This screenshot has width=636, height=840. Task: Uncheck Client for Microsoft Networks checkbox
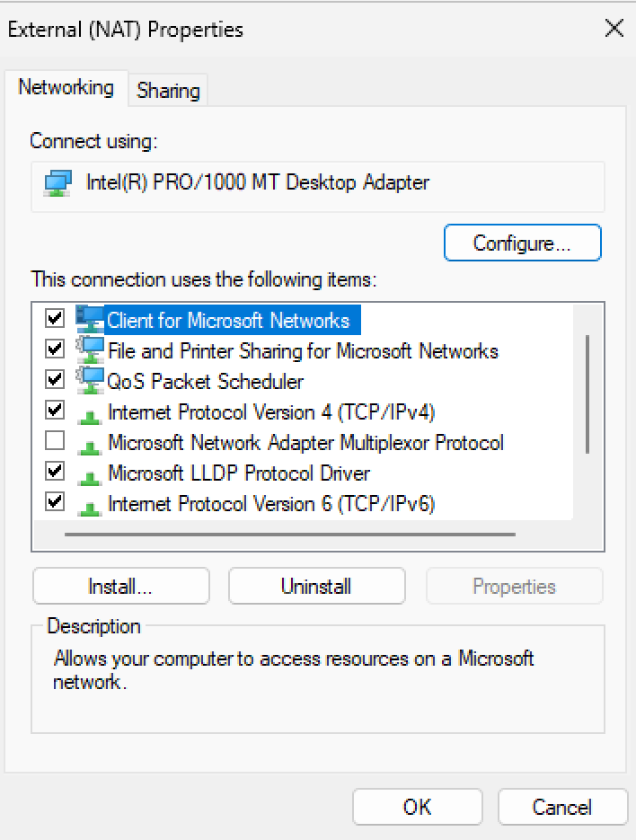[x=55, y=319]
